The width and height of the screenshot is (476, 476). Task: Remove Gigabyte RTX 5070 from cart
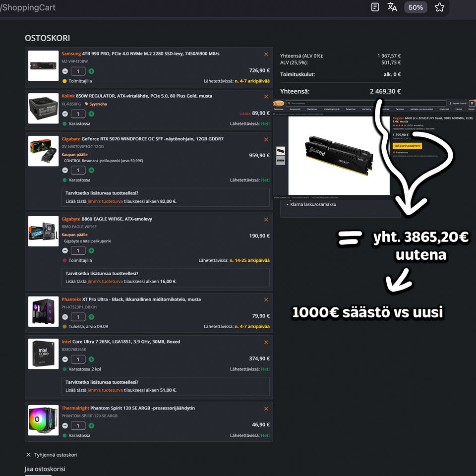click(266, 139)
